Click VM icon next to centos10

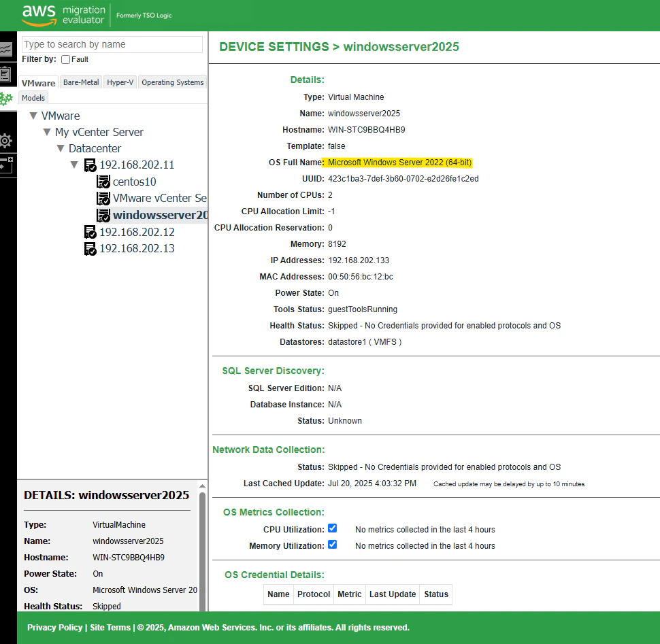pos(103,182)
